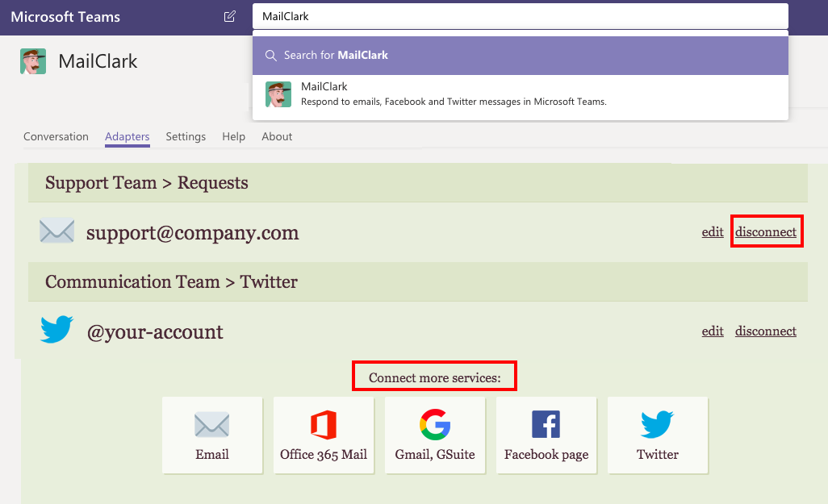Connect the Office 365 Mail tile
The image size is (828, 504).
point(324,435)
